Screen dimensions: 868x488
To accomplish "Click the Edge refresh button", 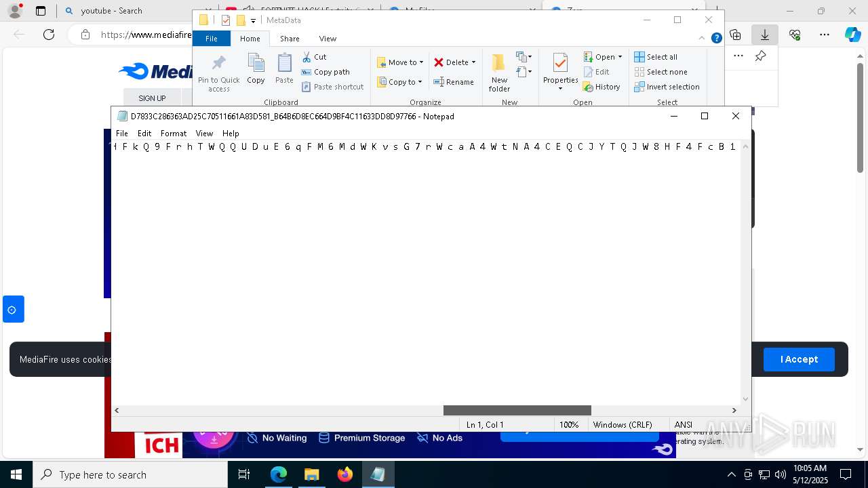I will coord(49,35).
